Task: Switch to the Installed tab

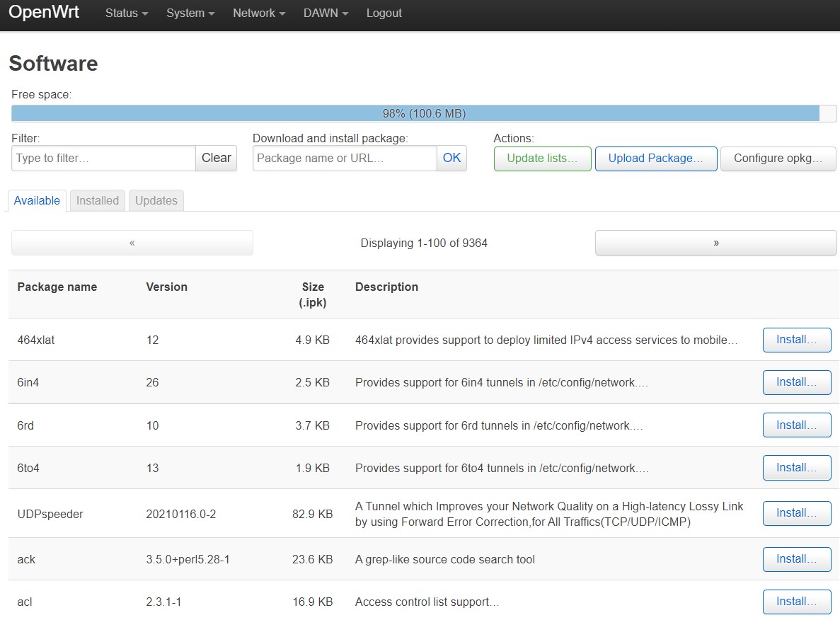Action: pyautogui.click(x=98, y=201)
